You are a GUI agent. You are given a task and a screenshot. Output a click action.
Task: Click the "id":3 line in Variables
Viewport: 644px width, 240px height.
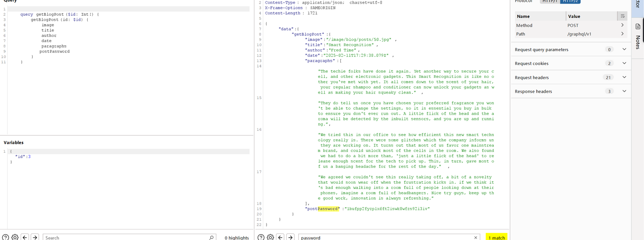coord(23,157)
